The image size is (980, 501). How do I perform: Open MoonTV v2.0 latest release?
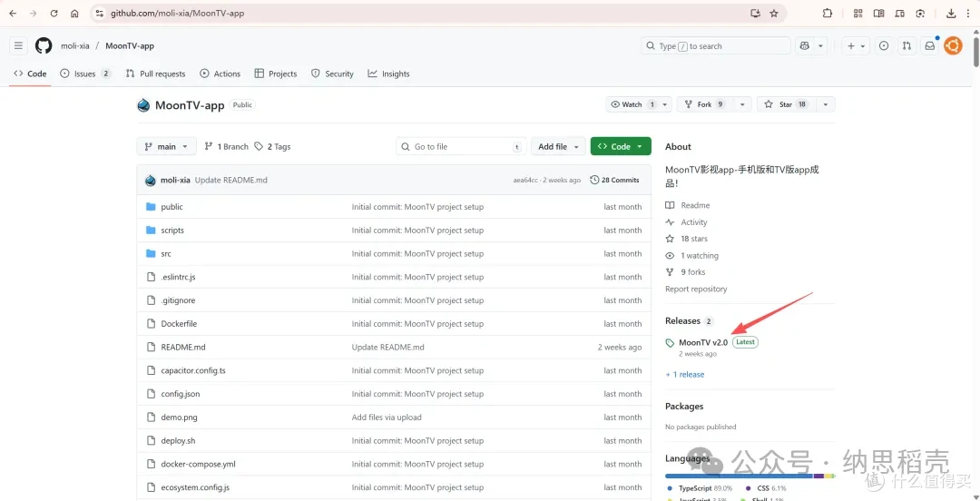tap(703, 342)
